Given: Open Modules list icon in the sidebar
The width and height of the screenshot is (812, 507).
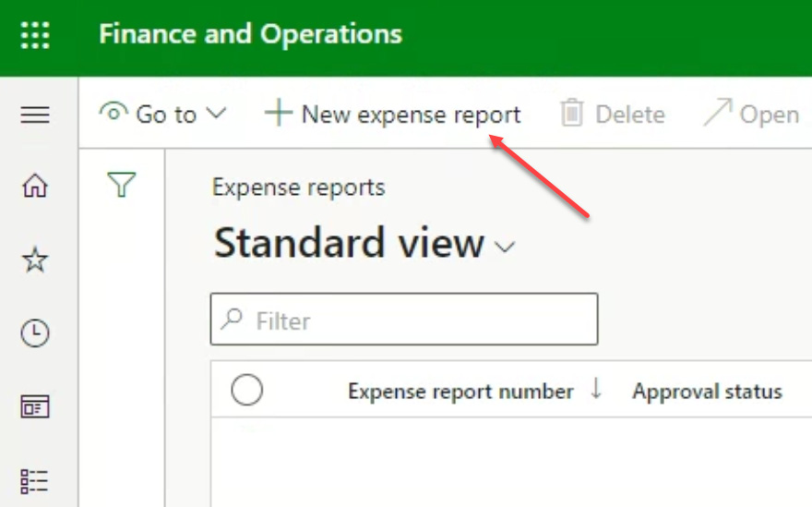Looking at the screenshot, I should tap(34, 481).
